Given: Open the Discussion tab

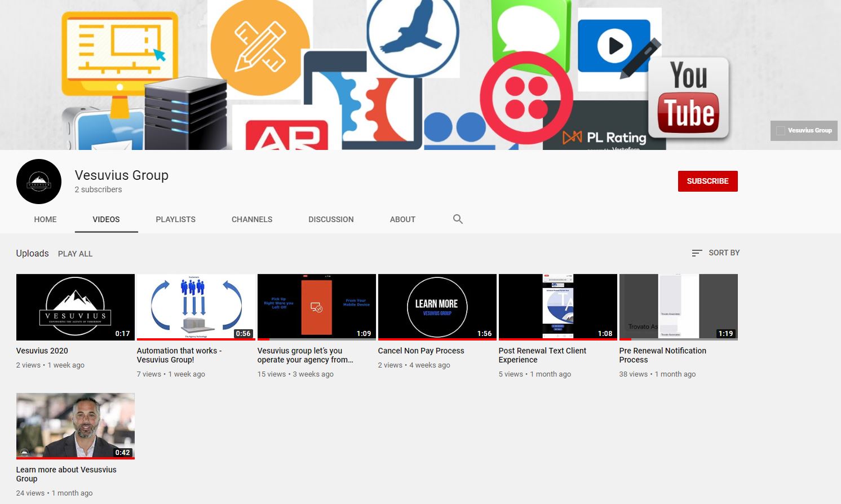Looking at the screenshot, I should (331, 219).
